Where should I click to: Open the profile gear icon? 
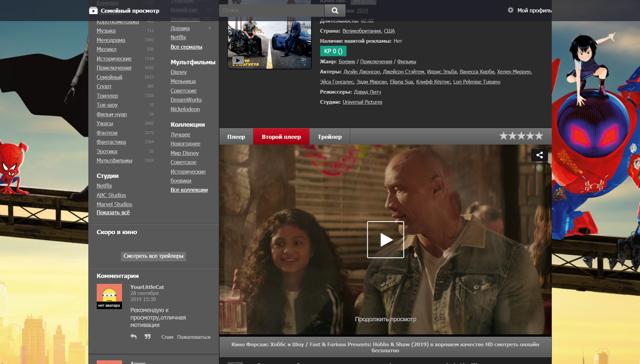click(510, 10)
